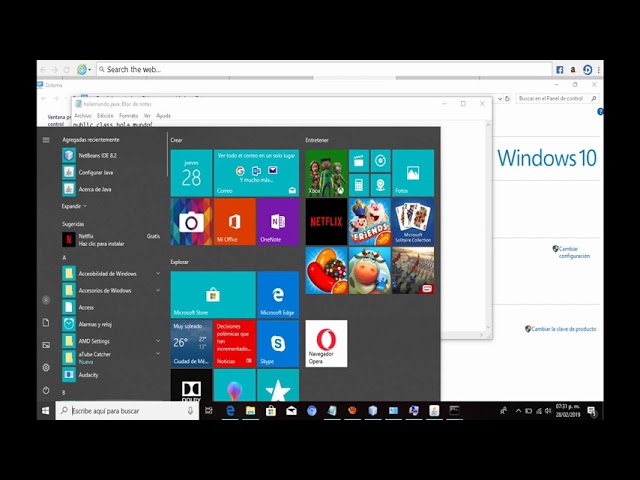
Task: Open the camera app tile
Action: [191, 222]
